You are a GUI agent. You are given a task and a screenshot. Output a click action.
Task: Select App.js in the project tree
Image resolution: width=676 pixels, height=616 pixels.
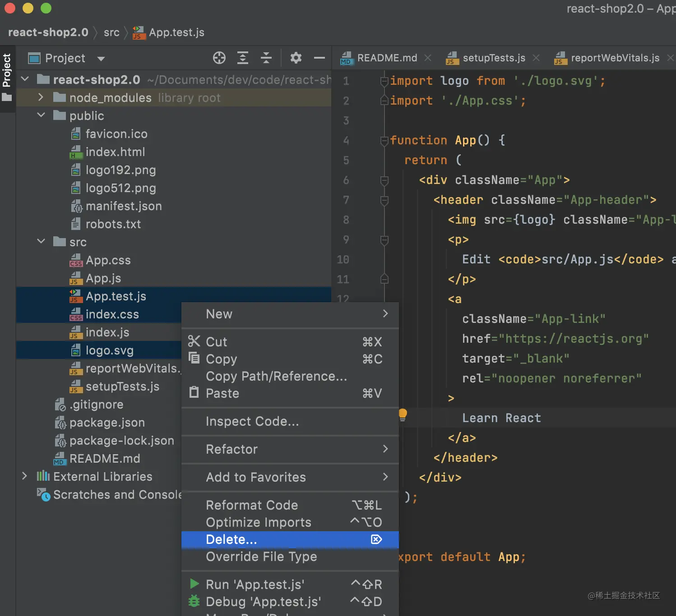tap(103, 278)
